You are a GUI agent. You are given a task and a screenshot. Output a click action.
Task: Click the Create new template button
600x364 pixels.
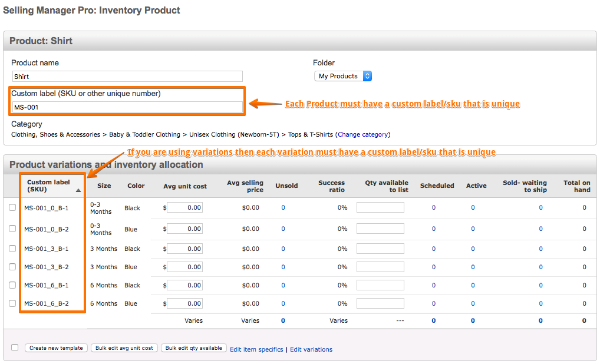pos(56,348)
